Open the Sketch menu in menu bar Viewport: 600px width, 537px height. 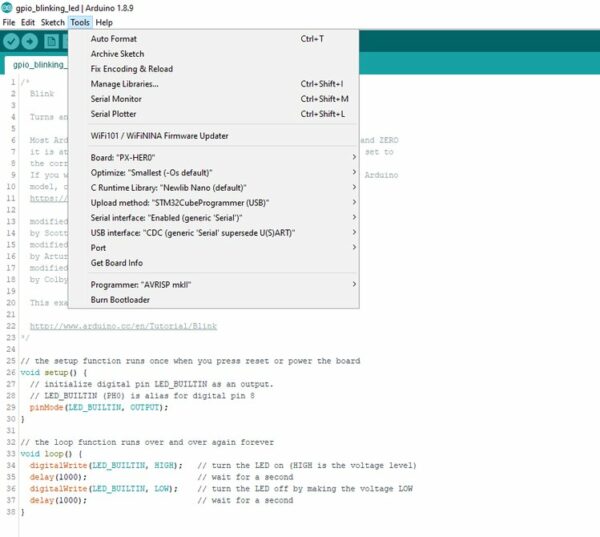click(52, 22)
